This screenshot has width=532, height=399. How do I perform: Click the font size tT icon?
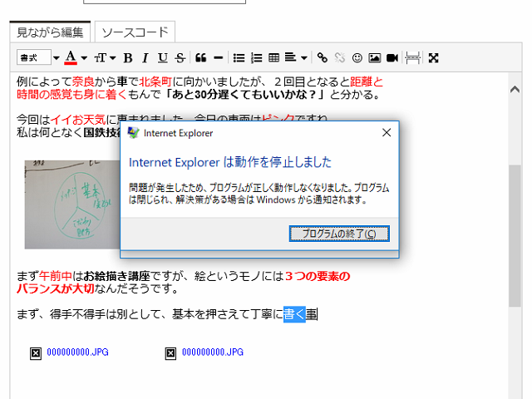pyautogui.click(x=101, y=58)
